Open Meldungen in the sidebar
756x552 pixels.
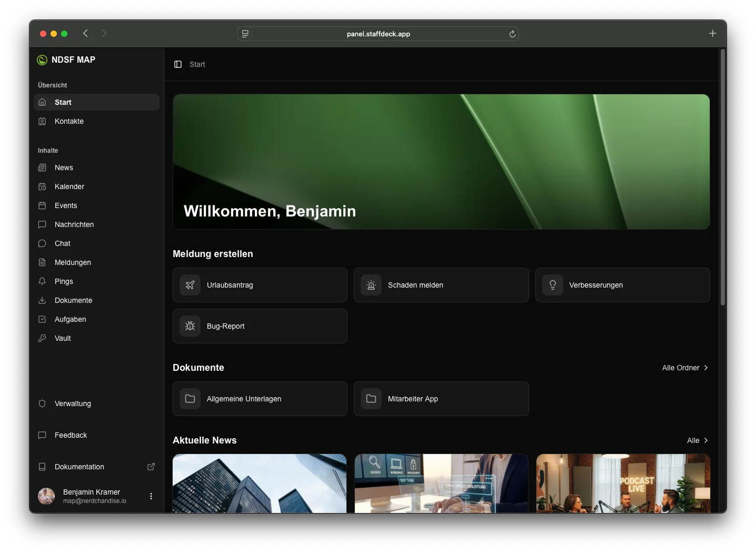96,262
